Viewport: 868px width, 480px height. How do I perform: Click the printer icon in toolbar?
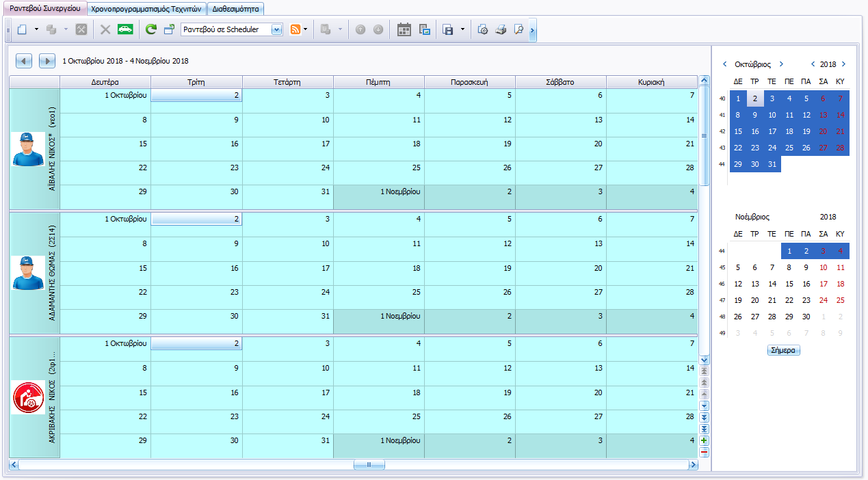click(501, 29)
